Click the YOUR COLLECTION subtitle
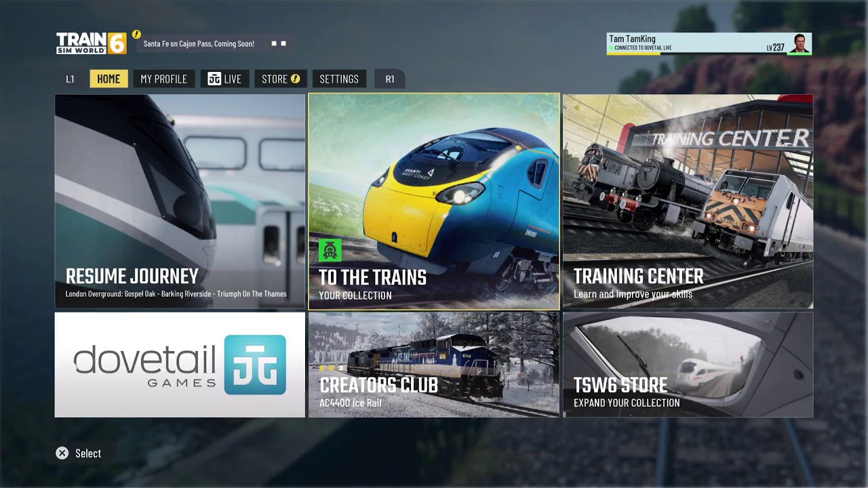 point(355,296)
